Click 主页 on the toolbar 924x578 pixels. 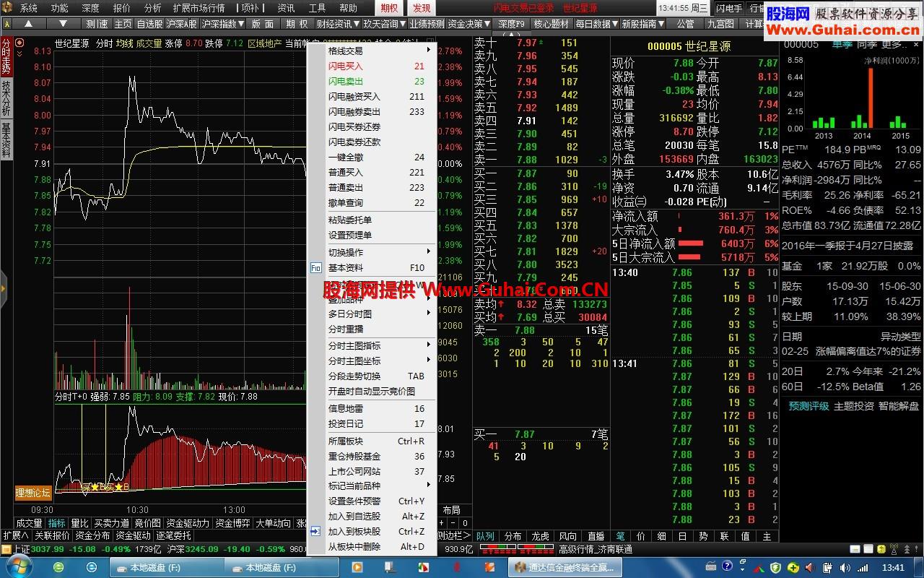click(123, 24)
